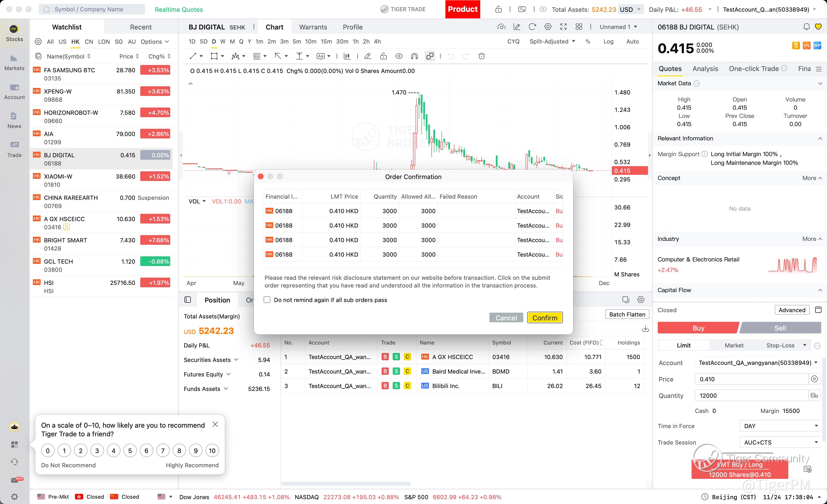Screen dimensions: 827x504
Task: Click Batch Flatten button
Action: pos(627,314)
